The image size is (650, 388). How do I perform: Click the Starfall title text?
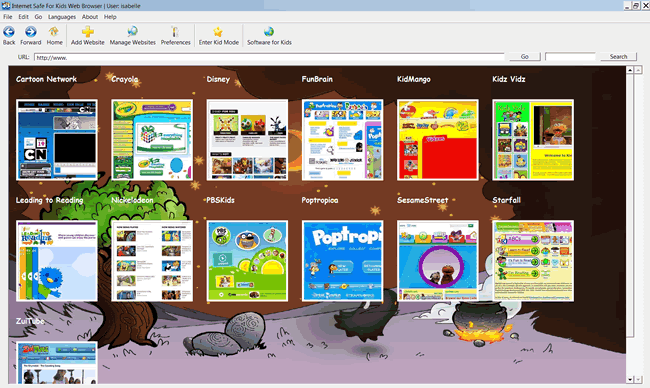coord(506,200)
